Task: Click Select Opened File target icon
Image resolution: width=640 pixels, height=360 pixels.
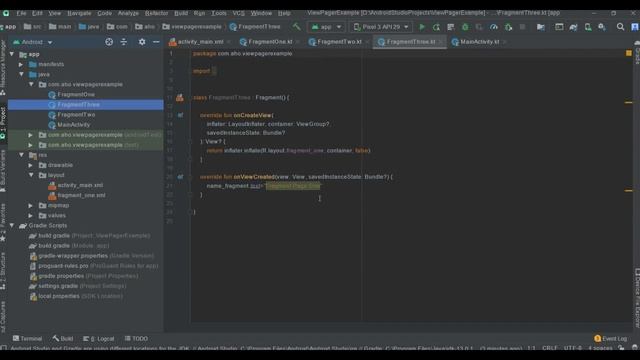Action: pyautogui.click(x=109, y=42)
